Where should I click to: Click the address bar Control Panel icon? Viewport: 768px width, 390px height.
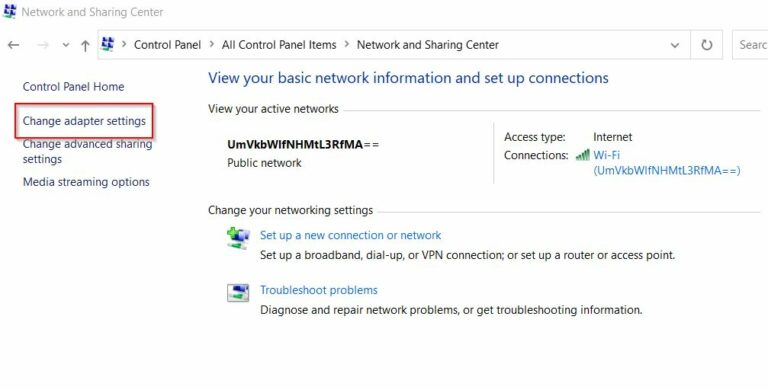pyautogui.click(x=108, y=44)
